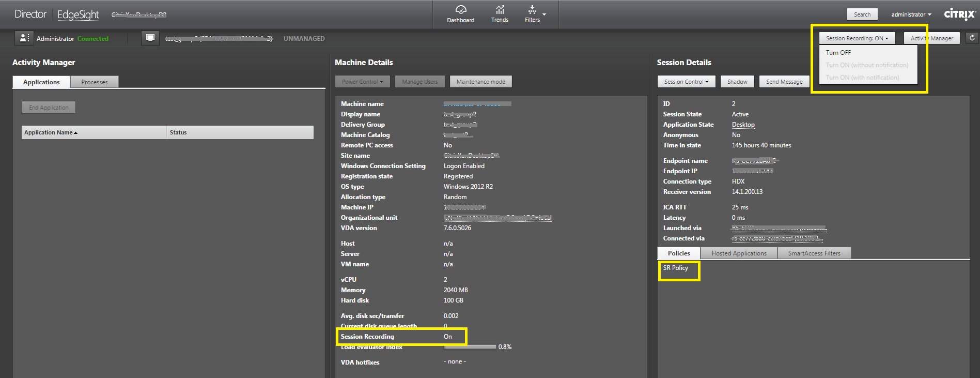Open the Trends chart icon

[x=500, y=10]
